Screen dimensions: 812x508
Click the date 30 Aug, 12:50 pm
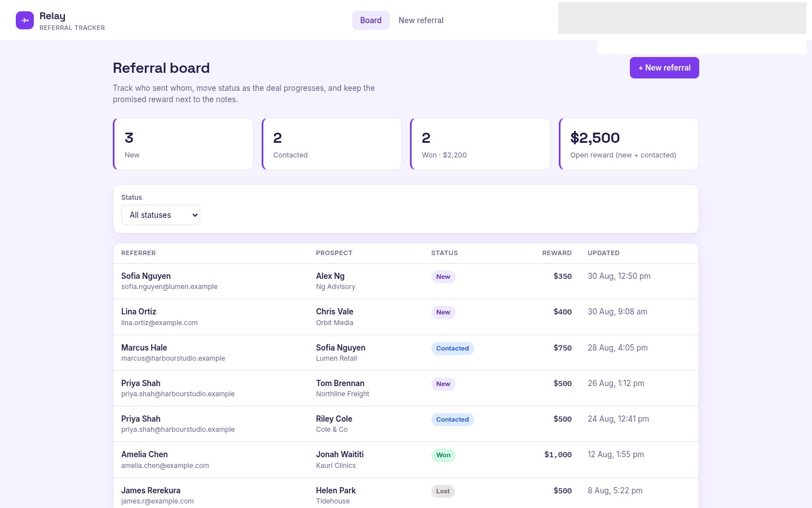pos(619,276)
